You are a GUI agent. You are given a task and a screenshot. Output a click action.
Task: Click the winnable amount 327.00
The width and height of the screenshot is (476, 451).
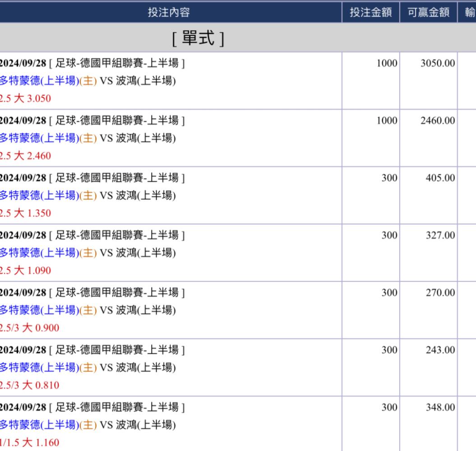click(440, 235)
